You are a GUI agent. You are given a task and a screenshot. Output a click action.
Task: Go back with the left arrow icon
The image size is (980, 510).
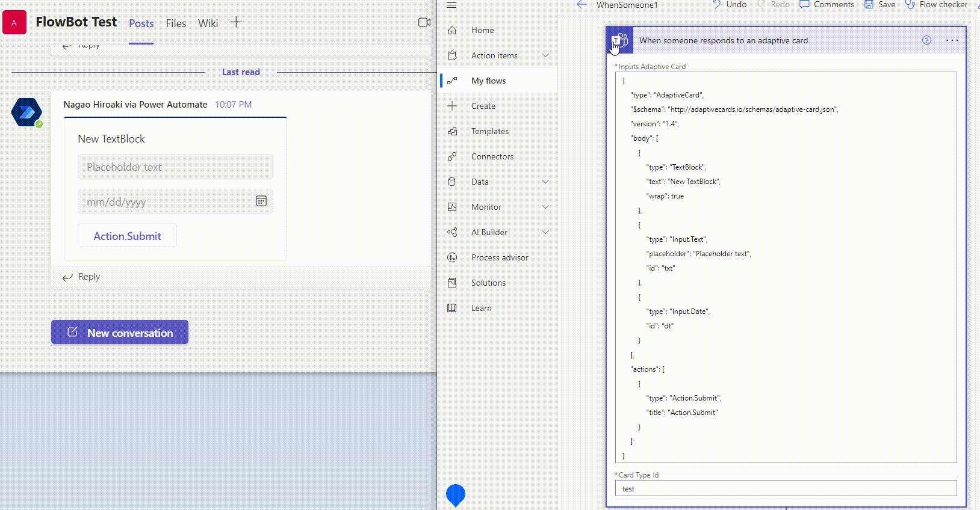[x=581, y=5]
